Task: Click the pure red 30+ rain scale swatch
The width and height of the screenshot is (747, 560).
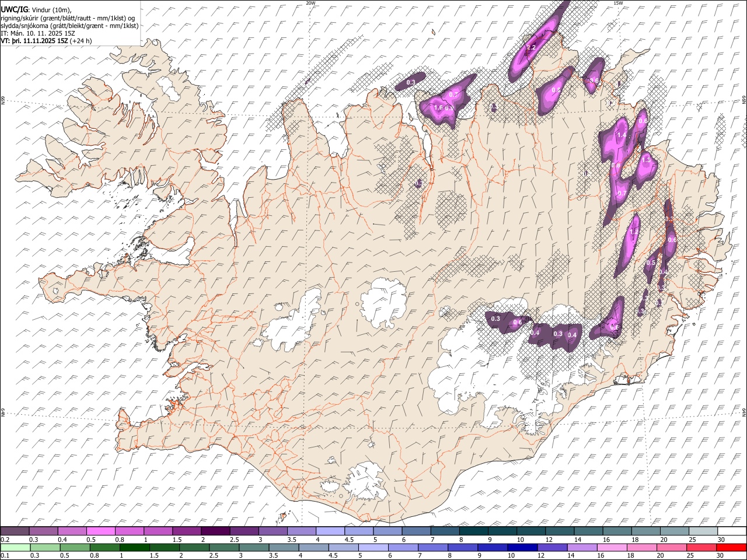Action: (732, 547)
